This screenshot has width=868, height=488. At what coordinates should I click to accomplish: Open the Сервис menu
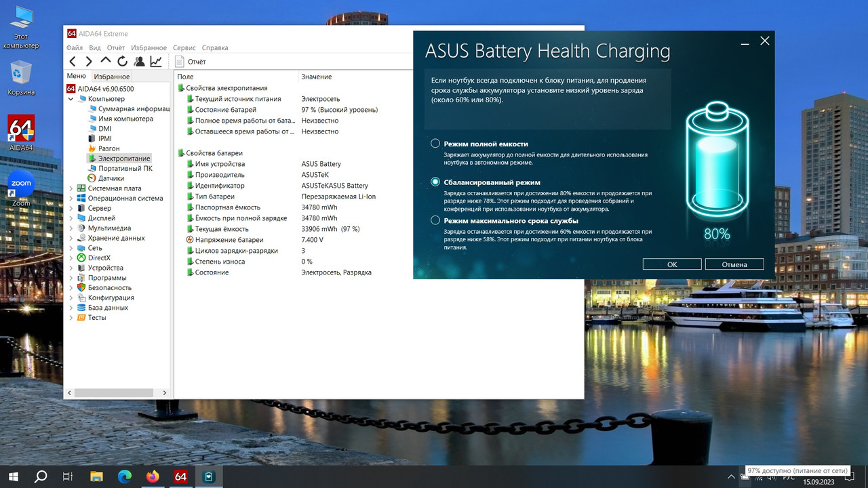point(184,48)
